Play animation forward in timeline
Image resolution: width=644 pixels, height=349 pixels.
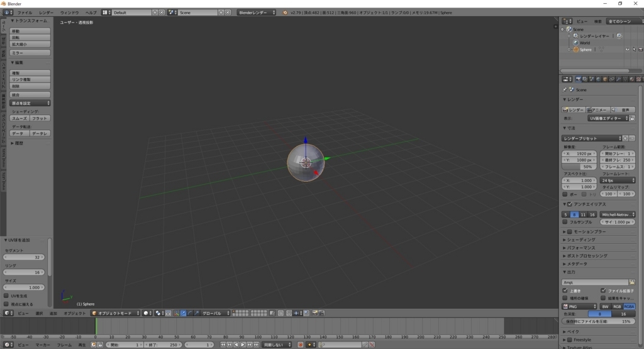point(243,345)
